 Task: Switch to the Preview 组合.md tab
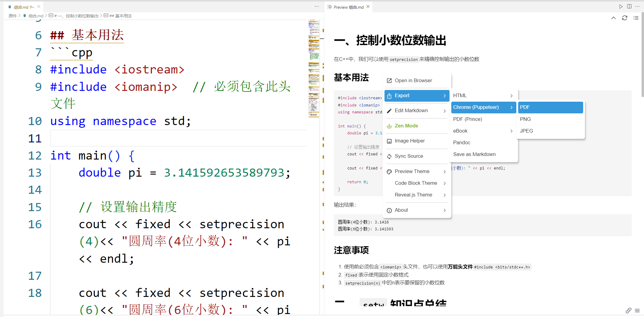coord(349,7)
